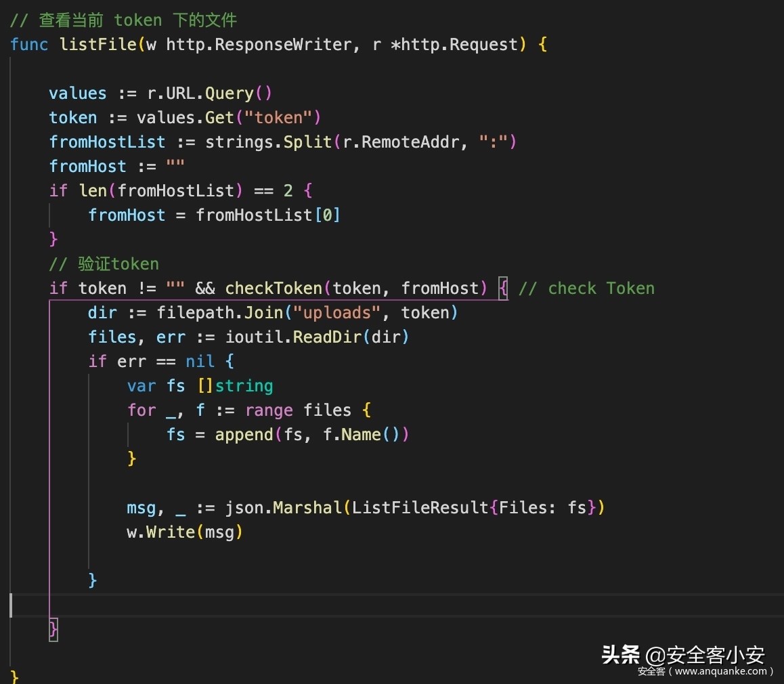Click the 'r.RemoteAddr' argument

[x=401, y=142]
